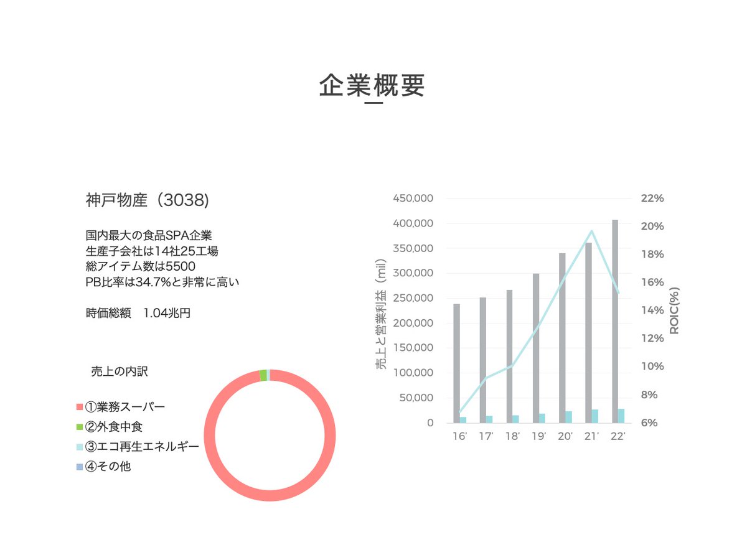The width and height of the screenshot is (747, 560).
Task: Click the green segment of the donut chart
Action: point(263,375)
